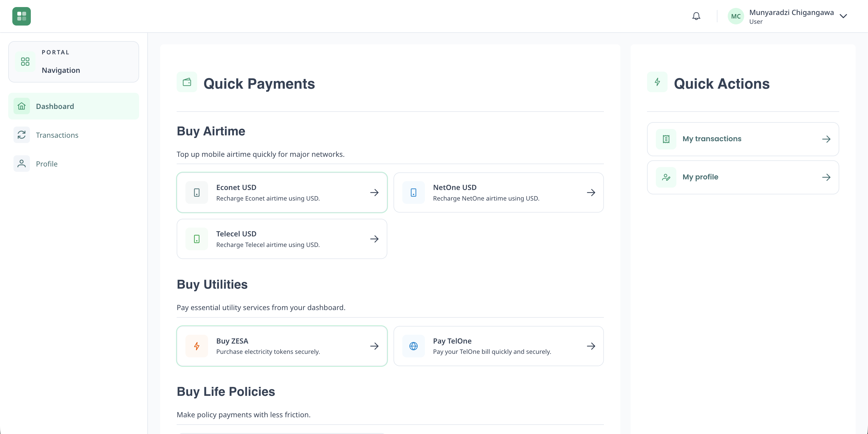Click the NetOne USD arrow
The height and width of the screenshot is (434, 868).
coord(591,193)
